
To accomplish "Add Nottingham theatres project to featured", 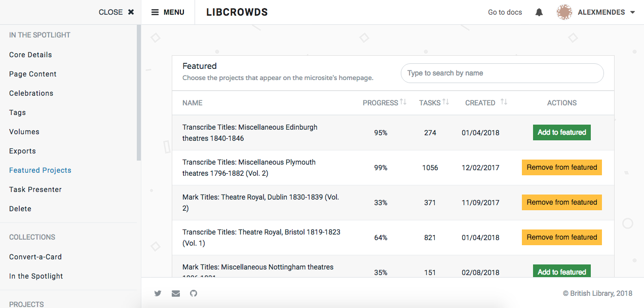I will 561,272.
